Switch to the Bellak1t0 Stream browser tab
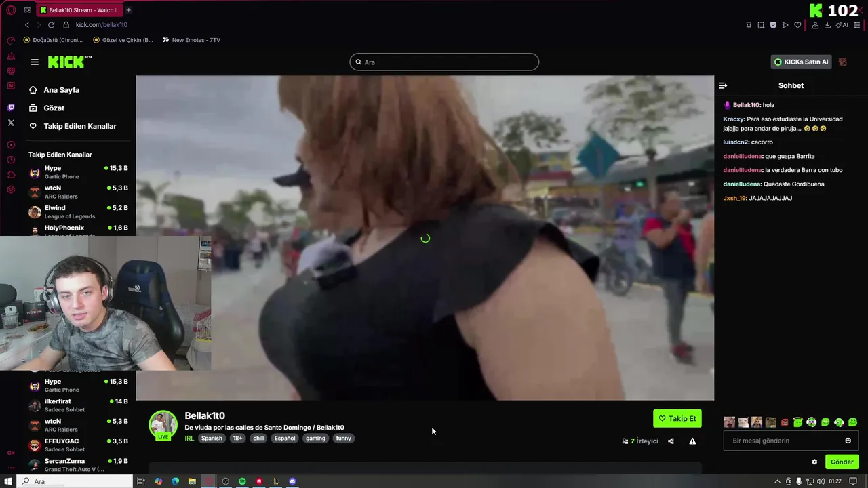 coord(78,10)
